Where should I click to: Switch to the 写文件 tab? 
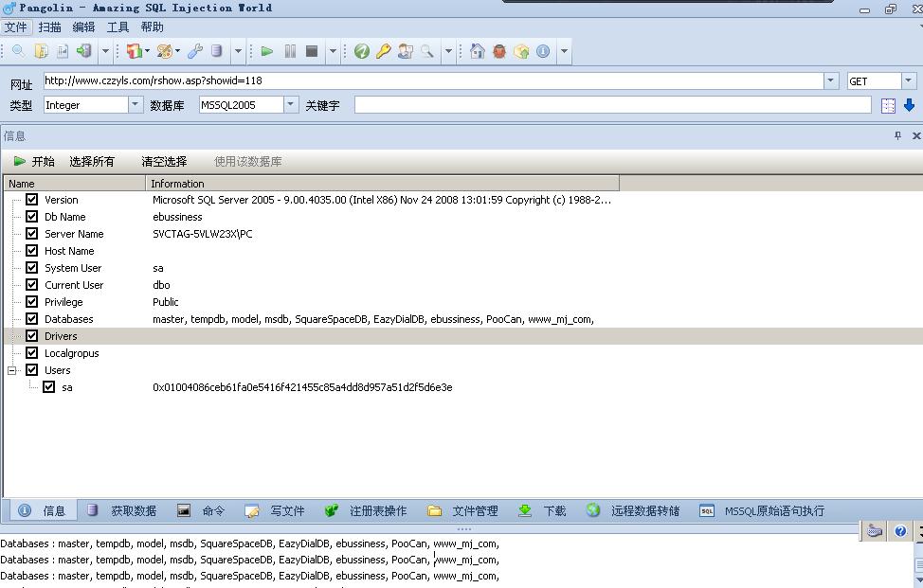275,510
